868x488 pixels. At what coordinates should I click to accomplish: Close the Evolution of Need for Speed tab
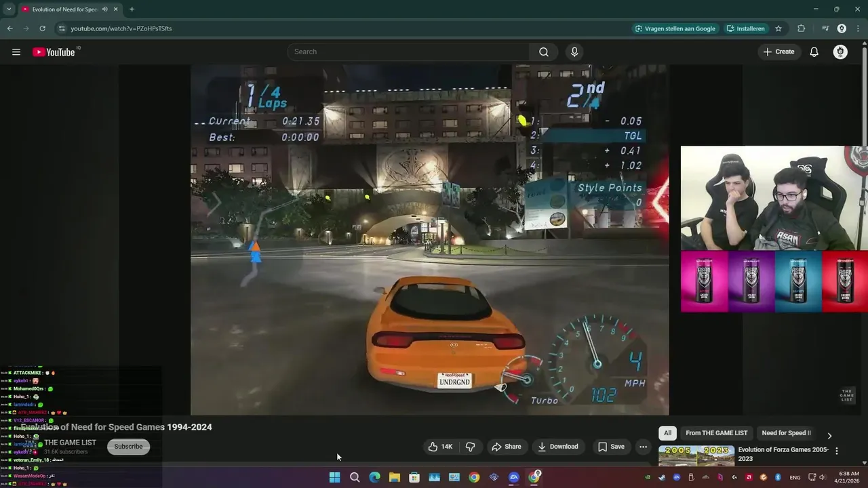[x=115, y=9]
